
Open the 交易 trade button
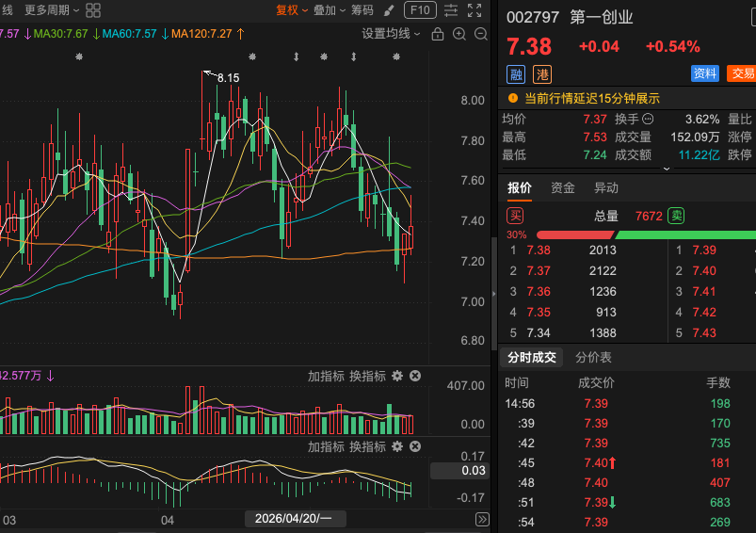point(742,73)
